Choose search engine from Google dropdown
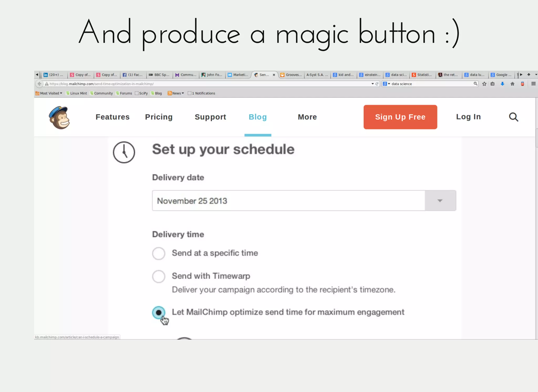The height and width of the screenshot is (392, 538). click(386, 84)
